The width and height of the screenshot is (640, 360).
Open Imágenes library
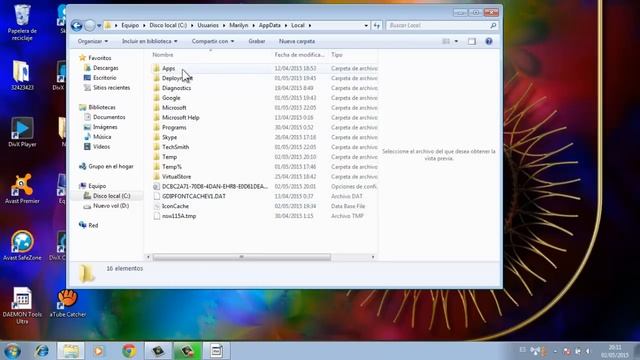(105, 127)
